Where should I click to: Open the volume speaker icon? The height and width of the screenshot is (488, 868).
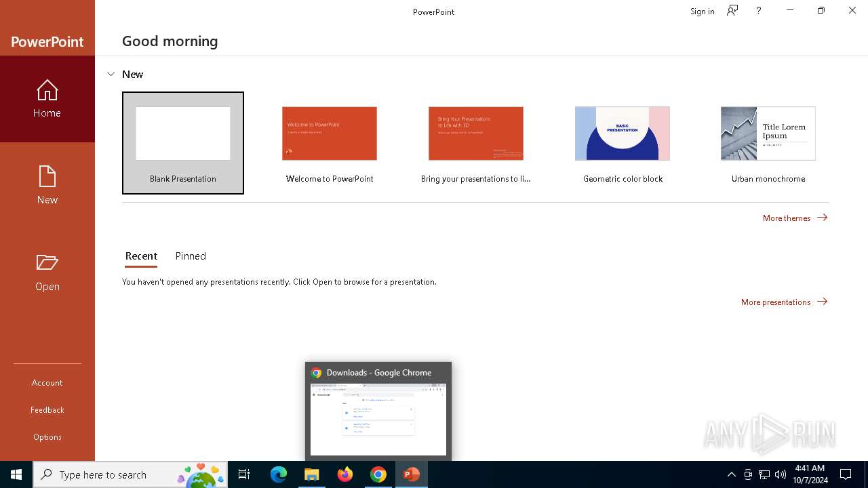point(781,474)
